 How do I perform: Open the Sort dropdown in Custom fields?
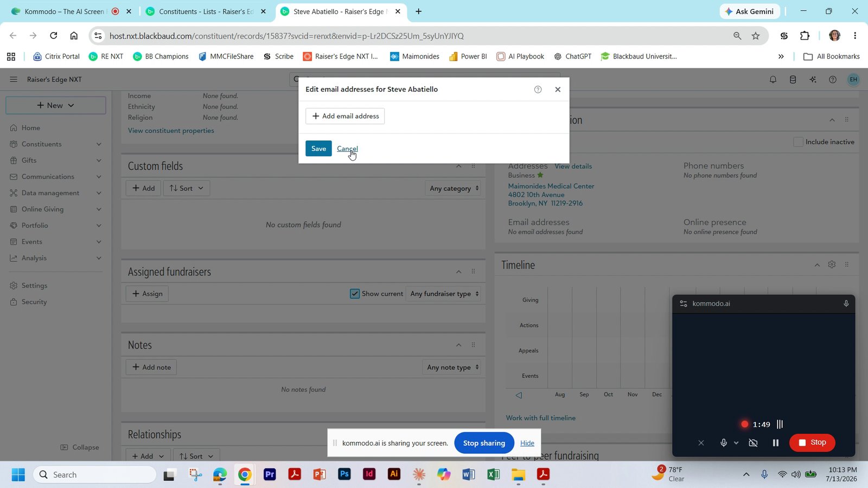[x=186, y=188]
